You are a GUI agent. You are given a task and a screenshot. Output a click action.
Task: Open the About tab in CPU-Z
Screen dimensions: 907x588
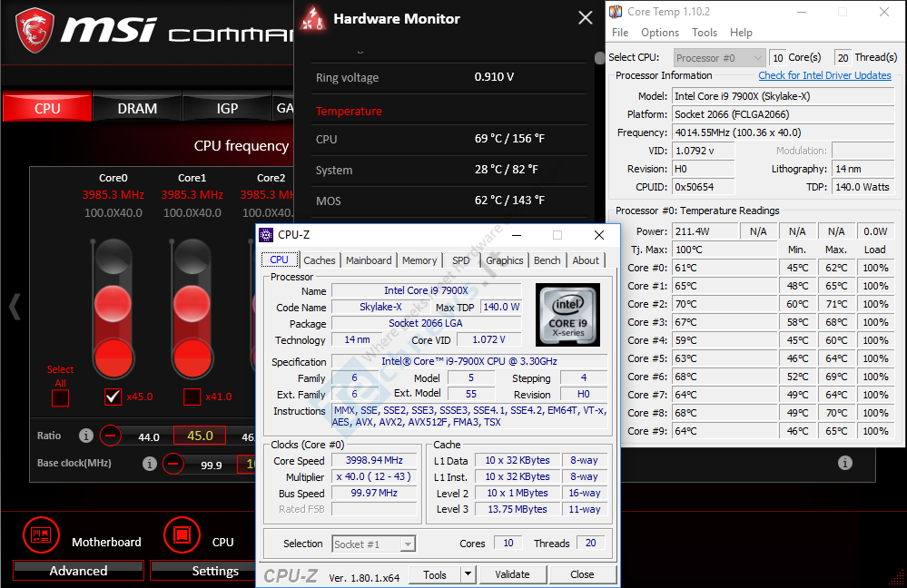click(586, 260)
